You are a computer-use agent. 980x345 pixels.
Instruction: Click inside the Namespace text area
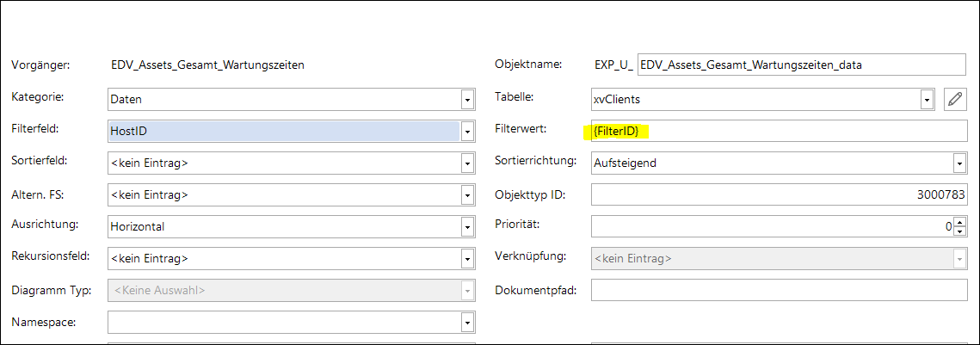284,322
